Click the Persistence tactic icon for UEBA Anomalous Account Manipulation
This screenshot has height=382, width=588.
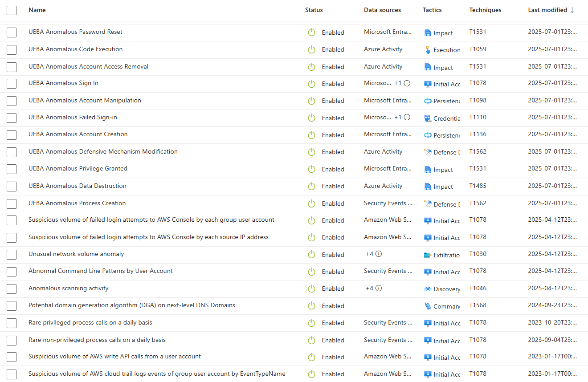point(427,101)
